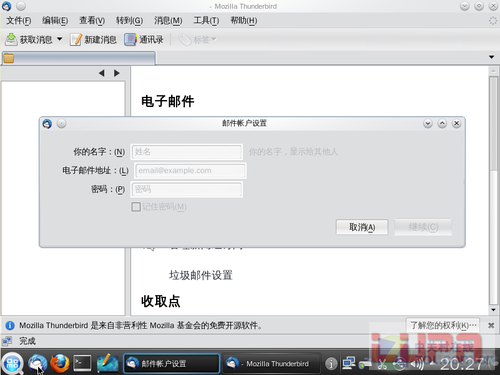The height and width of the screenshot is (375, 500).
Task: Click the dialog's round sticky button
Action: coord(61,124)
